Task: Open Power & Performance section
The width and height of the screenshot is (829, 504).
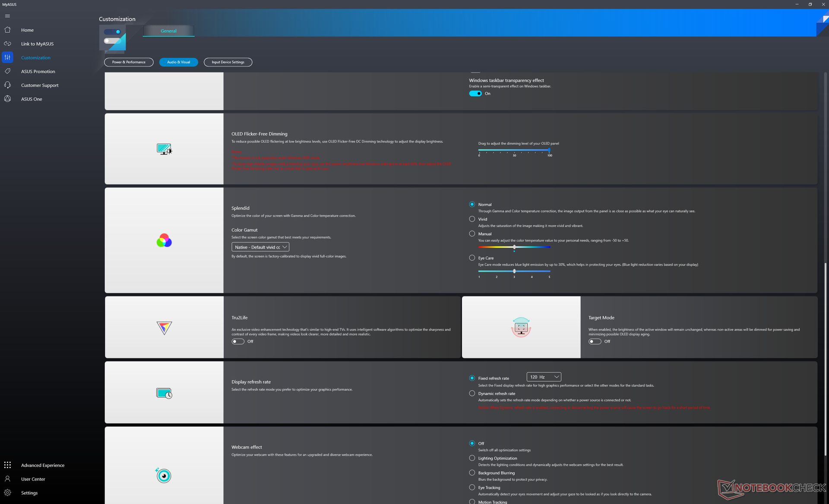Action: (129, 62)
